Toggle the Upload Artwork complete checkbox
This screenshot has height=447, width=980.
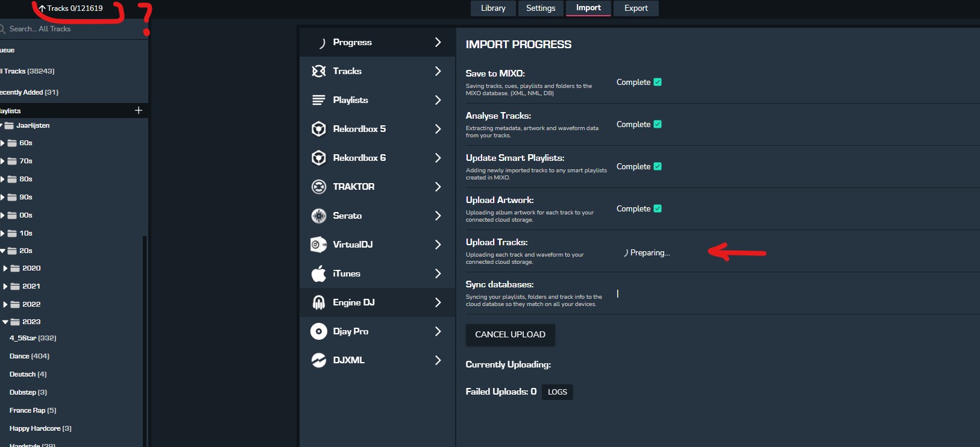tap(658, 208)
